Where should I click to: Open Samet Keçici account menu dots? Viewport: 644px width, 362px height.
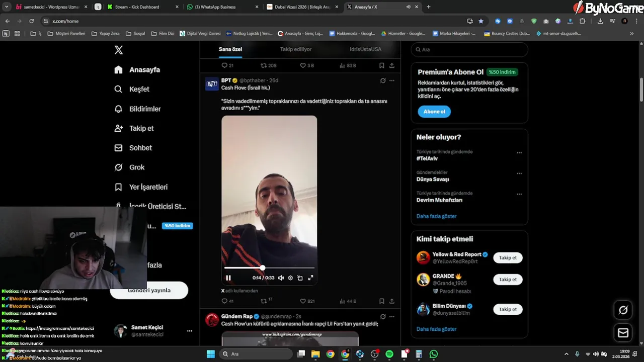(x=190, y=331)
